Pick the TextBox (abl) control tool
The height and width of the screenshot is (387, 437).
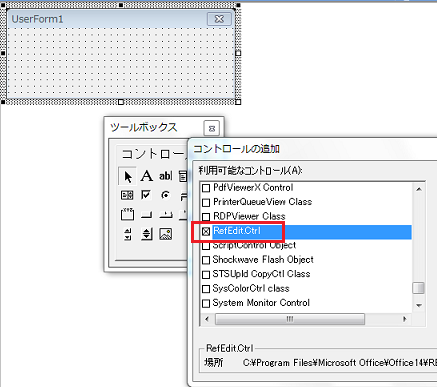click(x=165, y=176)
